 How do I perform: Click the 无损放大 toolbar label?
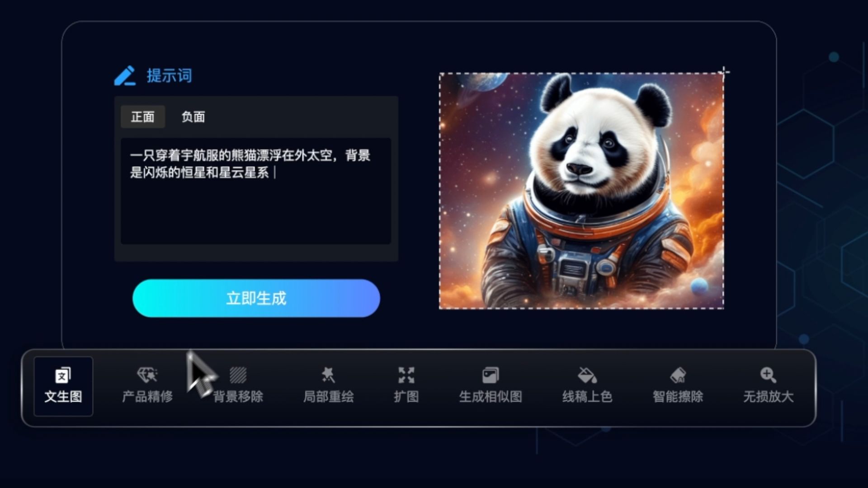point(768,397)
